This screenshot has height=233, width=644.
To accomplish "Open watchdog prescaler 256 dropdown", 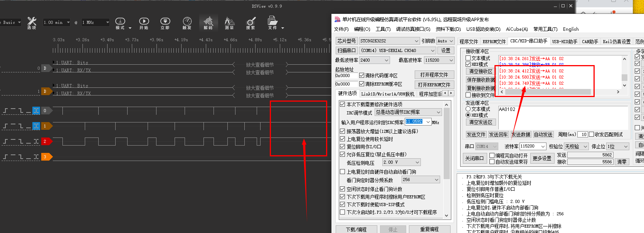I will point(420,180).
